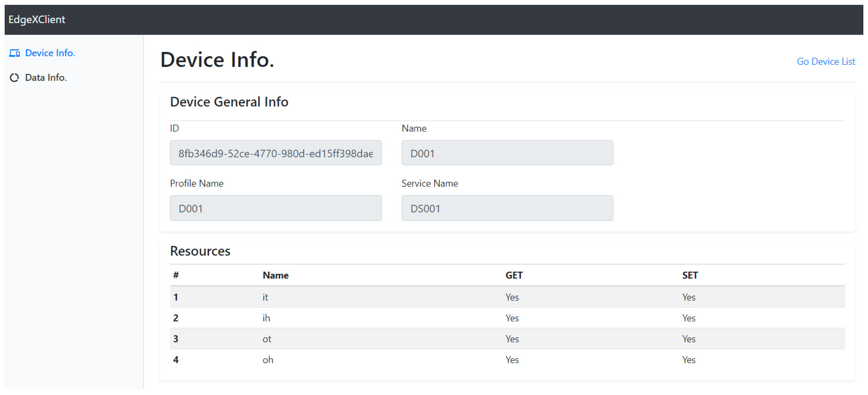Image resolution: width=868 pixels, height=395 pixels.
Task: Open Device Info. sidebar menu item
Action: coord(50,53)
